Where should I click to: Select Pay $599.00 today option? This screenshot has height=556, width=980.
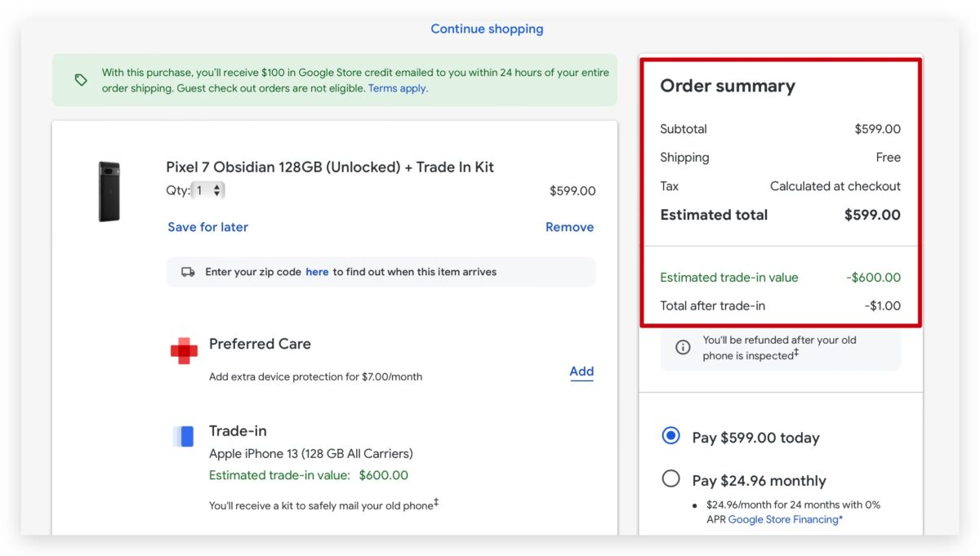coord(670,436)
